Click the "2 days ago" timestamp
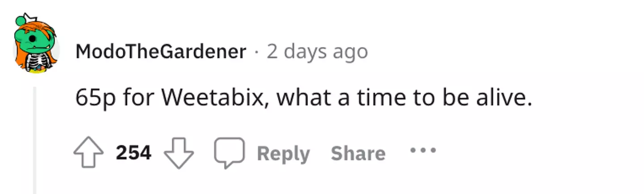 (317, 52)
